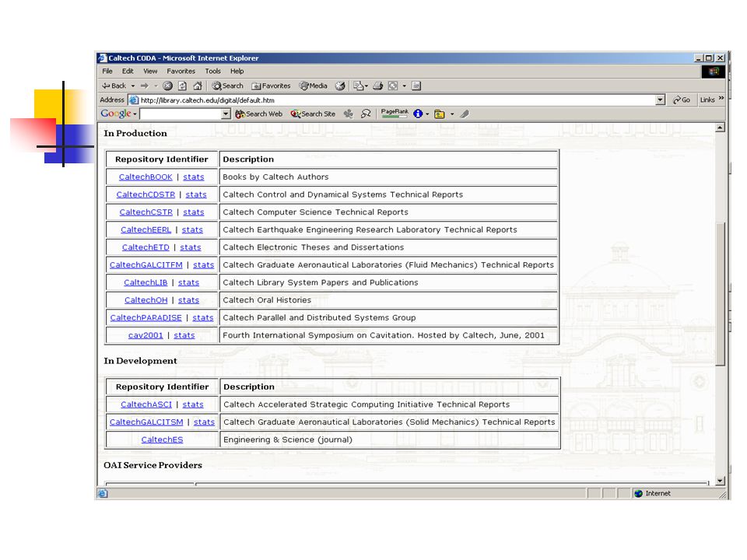
Task: Go back with the Back button
Action: [x=114, y=86]
